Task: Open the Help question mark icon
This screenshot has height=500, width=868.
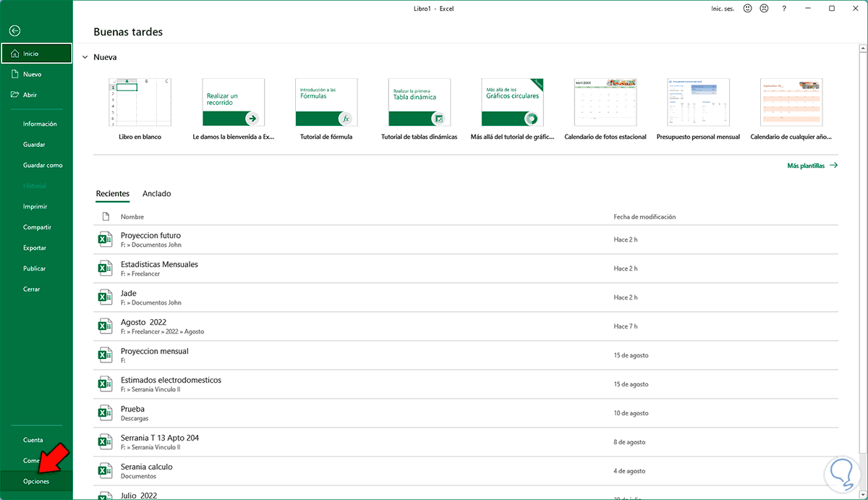Action: (784, 8)
